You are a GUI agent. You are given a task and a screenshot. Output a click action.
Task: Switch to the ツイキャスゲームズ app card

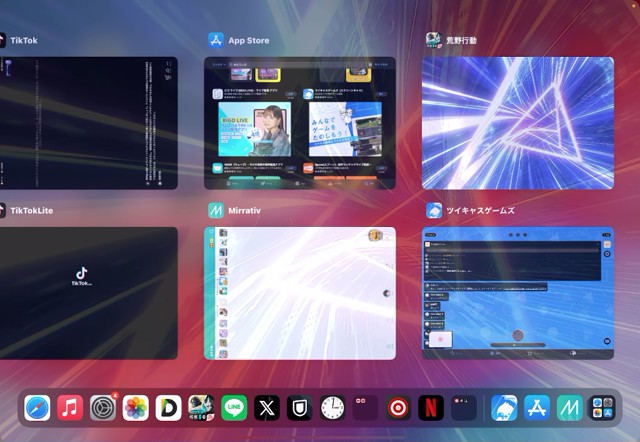click(518, 293)
